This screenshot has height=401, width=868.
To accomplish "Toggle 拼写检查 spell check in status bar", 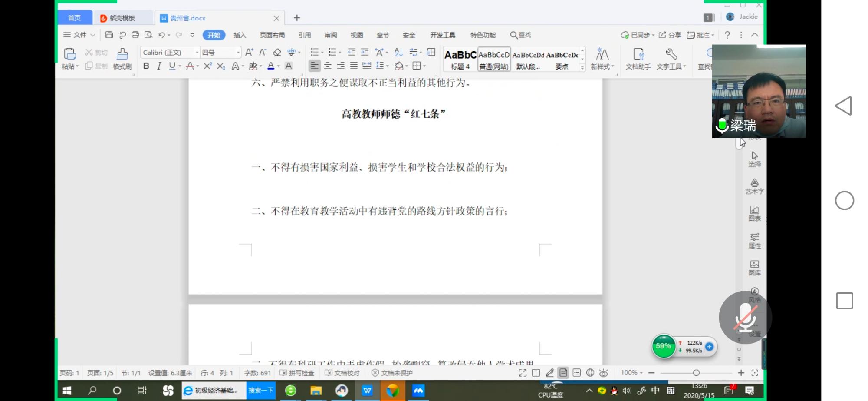I will (297, 373).
